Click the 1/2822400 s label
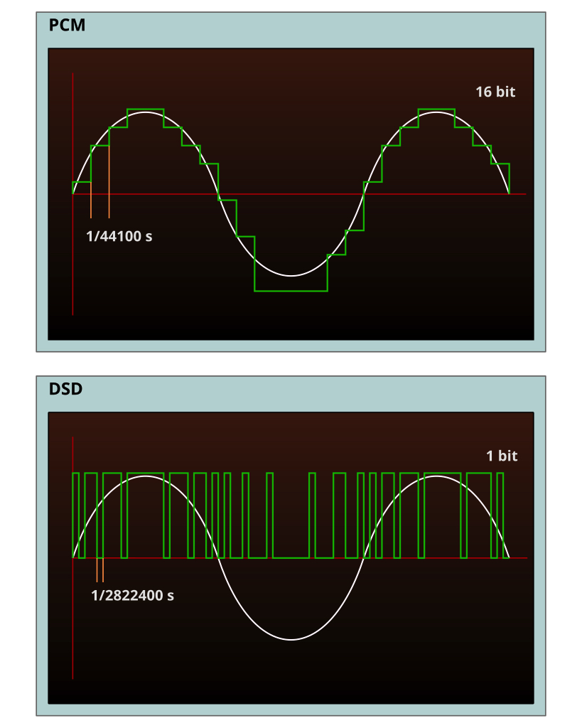Image resolution: width=582 pixels, height=728 pixels. [132, 596]
